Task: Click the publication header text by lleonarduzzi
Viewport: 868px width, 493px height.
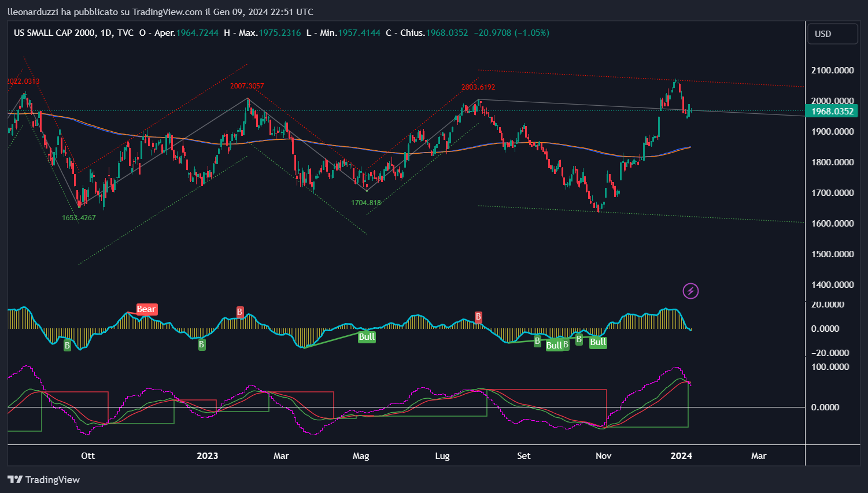Action: click(x=160, y=12)
